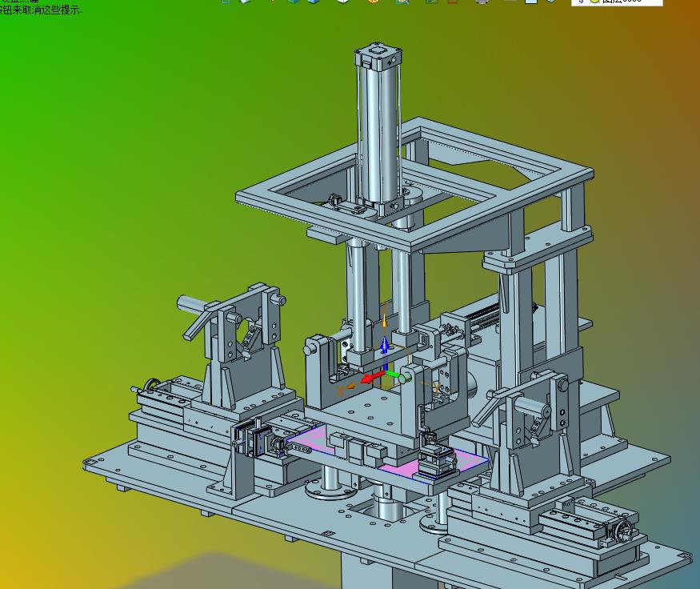Pick the small orange arrow above the triad

coord(384,320)
